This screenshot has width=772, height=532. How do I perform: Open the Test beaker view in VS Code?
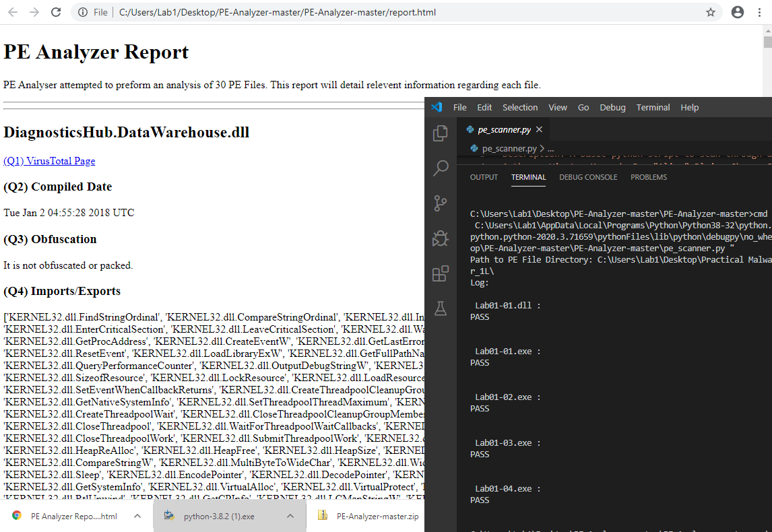(440, 308)
